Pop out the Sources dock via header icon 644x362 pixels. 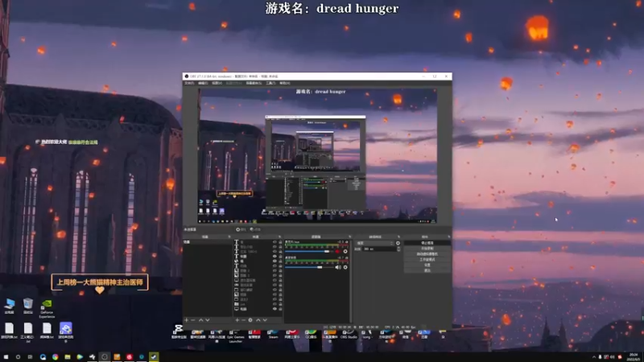[x=279, y=237]
